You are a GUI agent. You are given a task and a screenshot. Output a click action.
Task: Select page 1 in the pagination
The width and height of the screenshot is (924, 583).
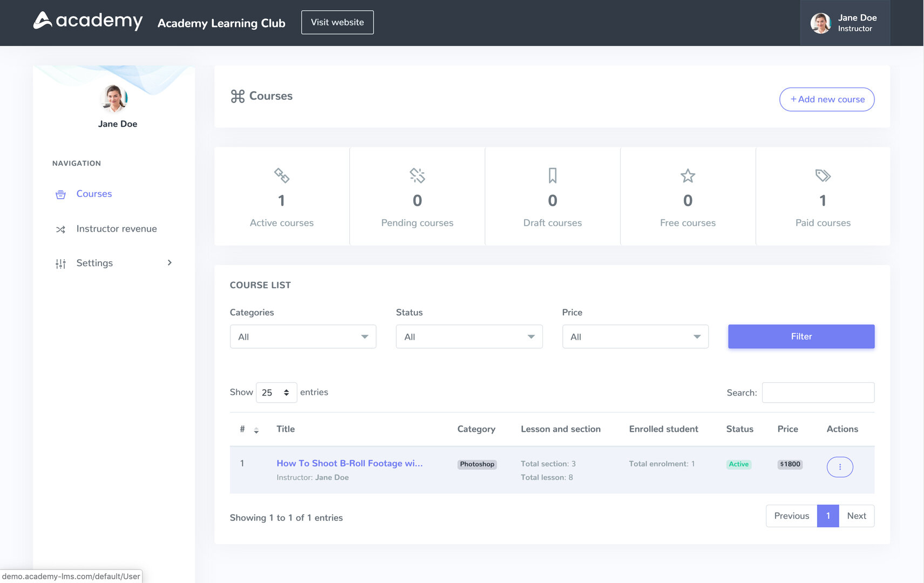pos(828,516)
